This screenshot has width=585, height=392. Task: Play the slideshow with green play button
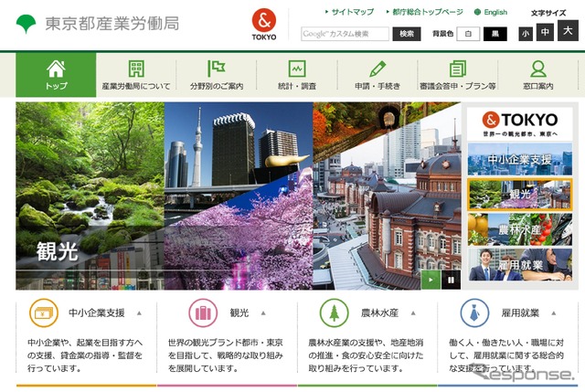click(431, 280)
